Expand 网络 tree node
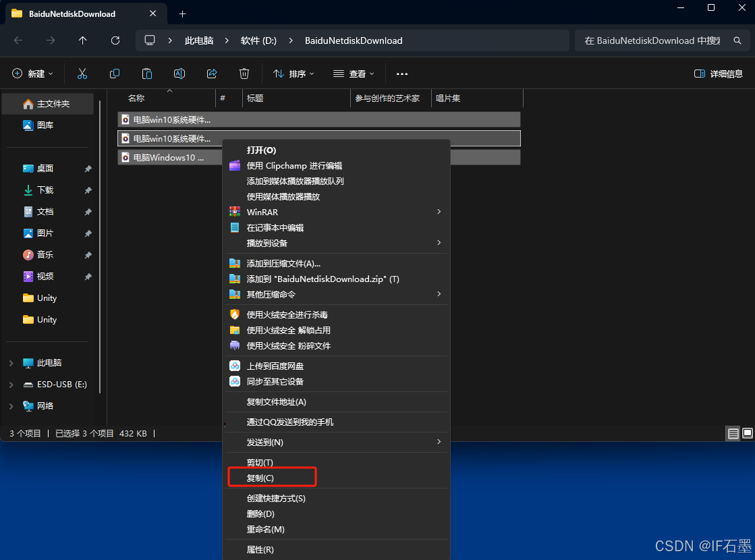 pos(11,406)
